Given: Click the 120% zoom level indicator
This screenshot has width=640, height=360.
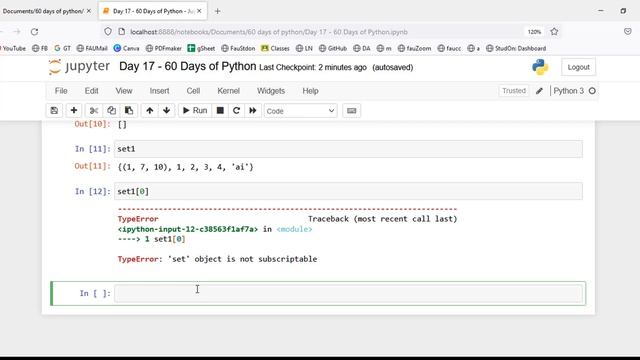Looking at the screenshot, I should 534,31.
